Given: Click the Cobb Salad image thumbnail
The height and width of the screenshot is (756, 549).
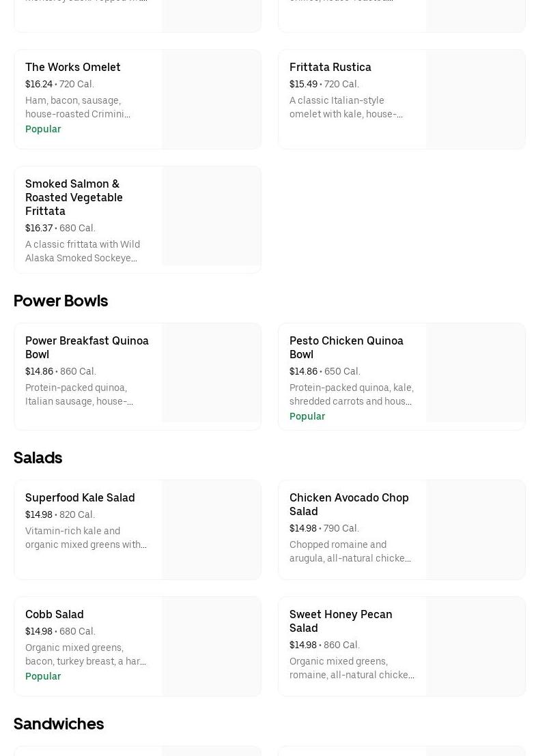Looking at the screenshot, I should click(212, 647).
